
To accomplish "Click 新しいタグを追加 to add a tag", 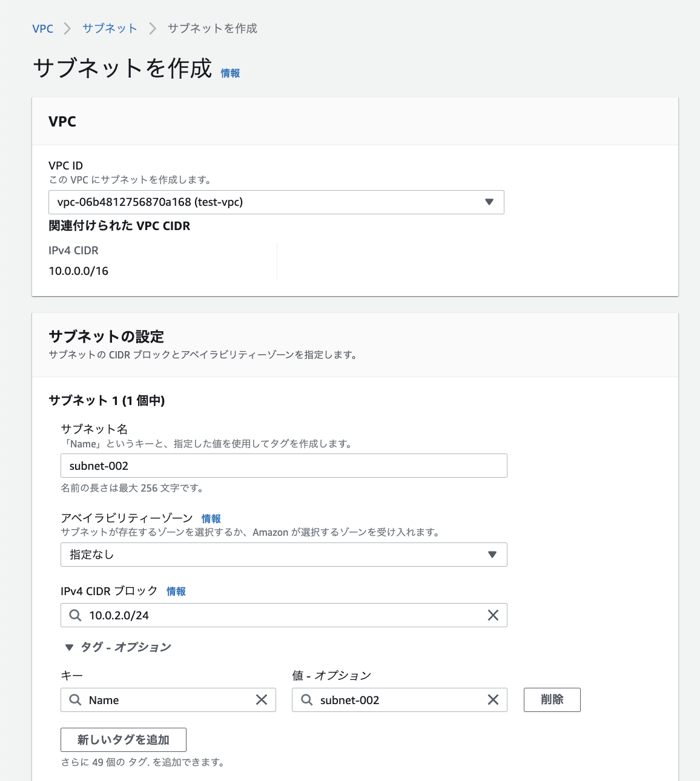I will coord(123,739).
